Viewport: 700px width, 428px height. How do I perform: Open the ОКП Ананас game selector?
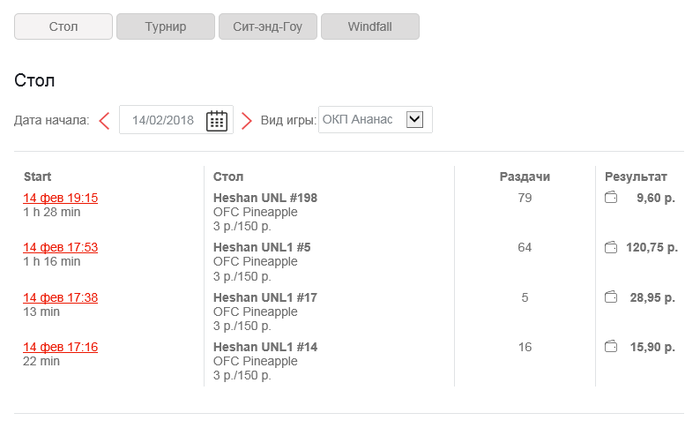coord(363,120)
